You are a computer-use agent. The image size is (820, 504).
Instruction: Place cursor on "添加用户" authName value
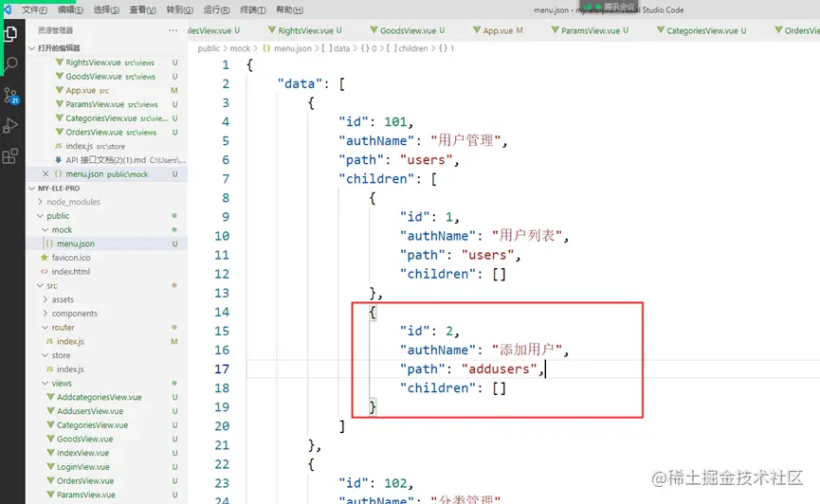tap(527, 350)
